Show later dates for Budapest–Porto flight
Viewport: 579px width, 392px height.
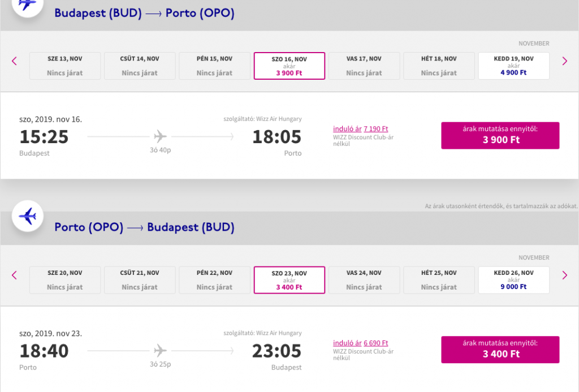pyautogui.click(x=565, y=61)
